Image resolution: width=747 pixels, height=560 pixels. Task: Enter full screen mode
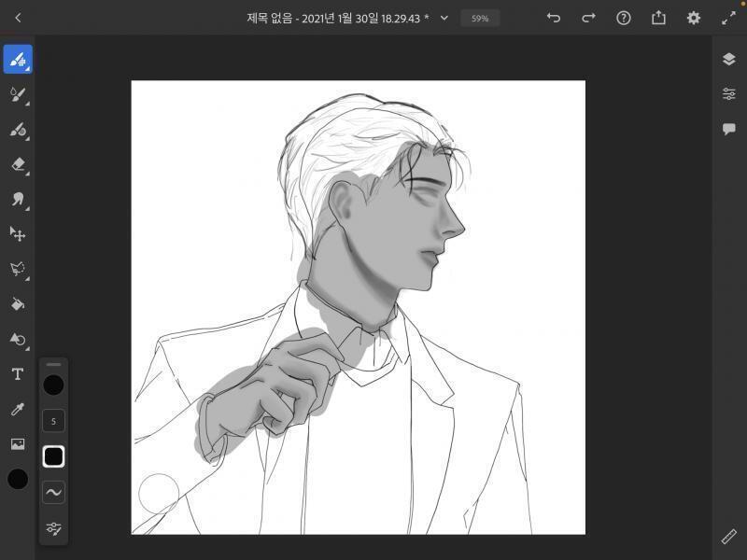[728, 18]
